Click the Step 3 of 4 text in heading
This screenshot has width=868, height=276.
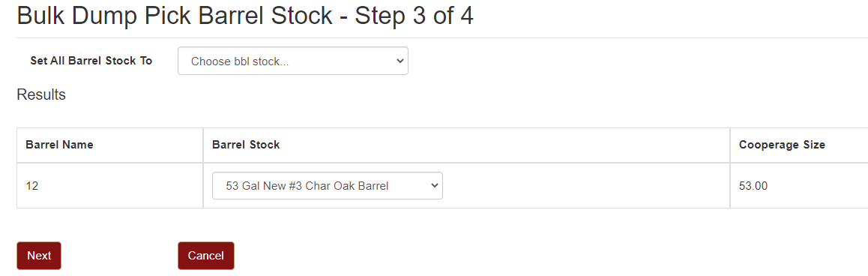pyautogui.click(x=414, y=16)
